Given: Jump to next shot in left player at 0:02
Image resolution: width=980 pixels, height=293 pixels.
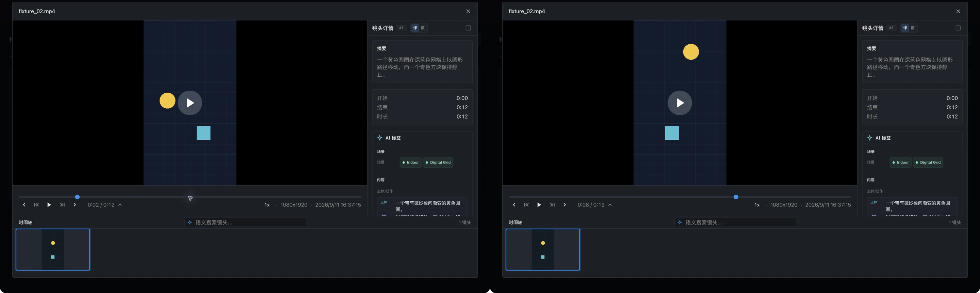Looking at the screenshot, I should point(62,205).
